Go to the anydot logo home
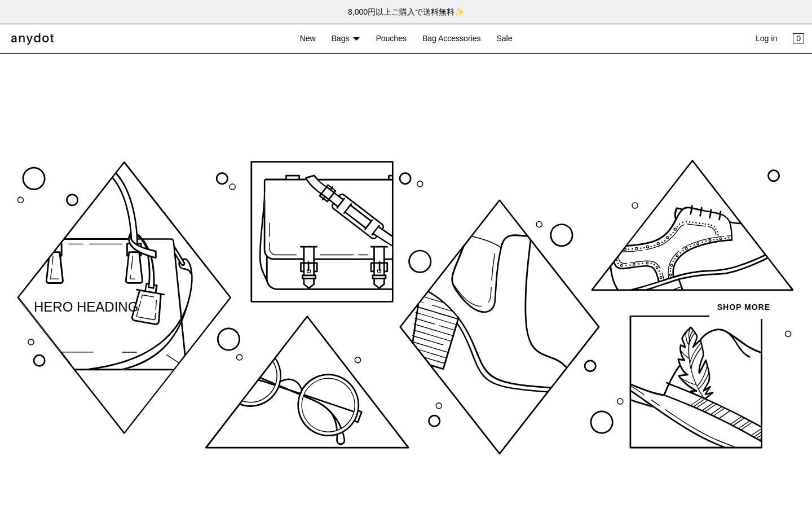The height and width of the screenshot is (508, 812). [x=33, y=38]
